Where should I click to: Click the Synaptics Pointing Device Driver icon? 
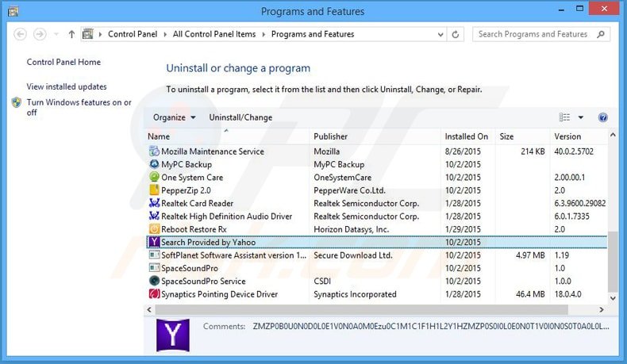154,293
